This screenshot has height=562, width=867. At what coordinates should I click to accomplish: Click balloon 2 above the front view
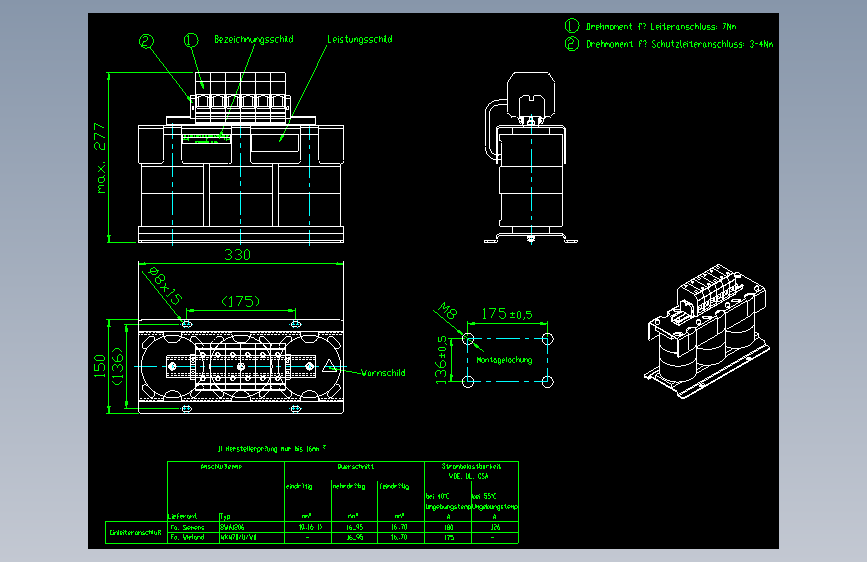click(146, 41)
